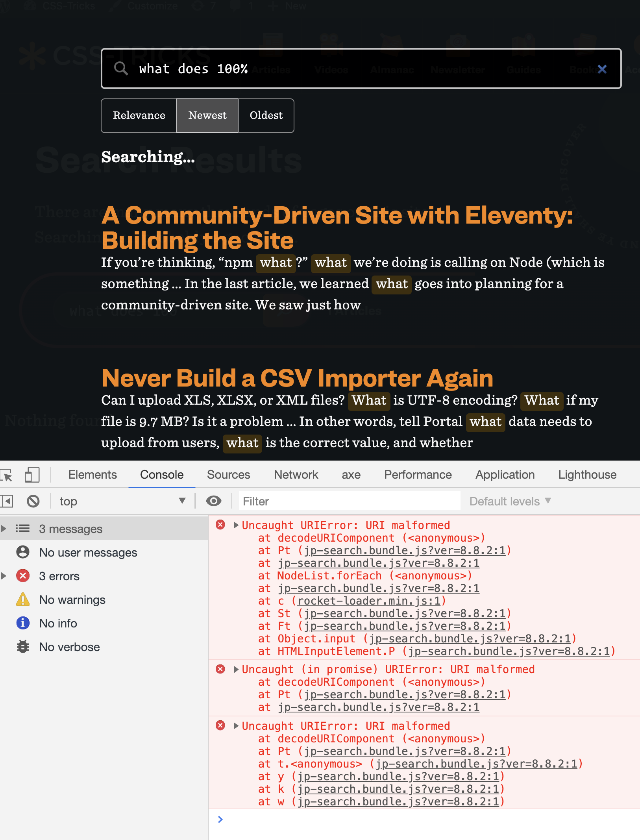Viewport: 640px width, 840px height.
Task: Switch to the Performance tab
Action: tap(418, 475)
